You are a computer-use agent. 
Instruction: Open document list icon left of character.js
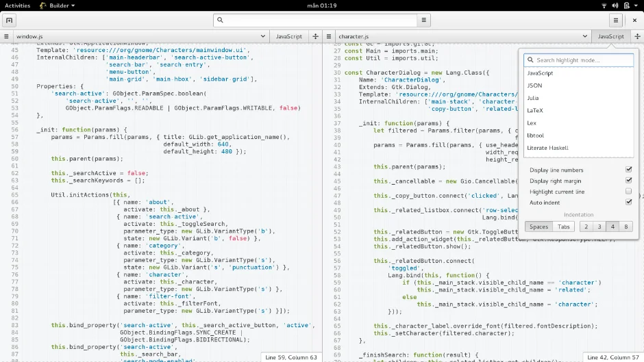coord(330,36)
